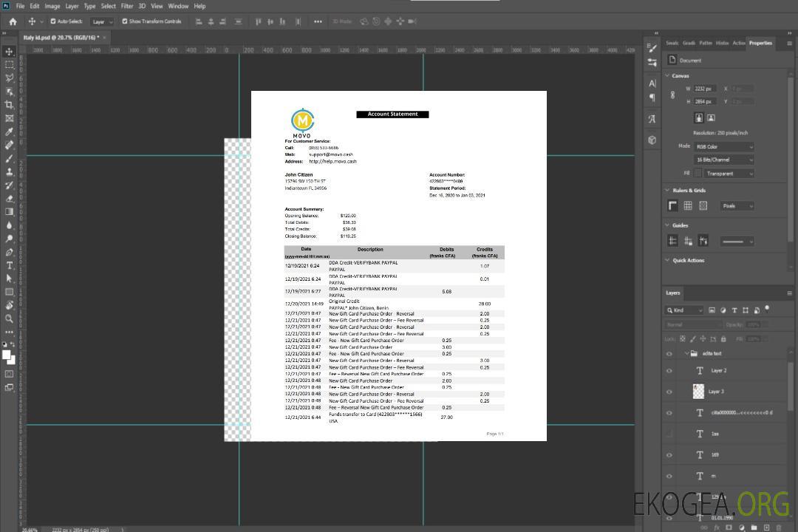
Task: Click the canvas Fill color swatch
Action: point(698,174)
